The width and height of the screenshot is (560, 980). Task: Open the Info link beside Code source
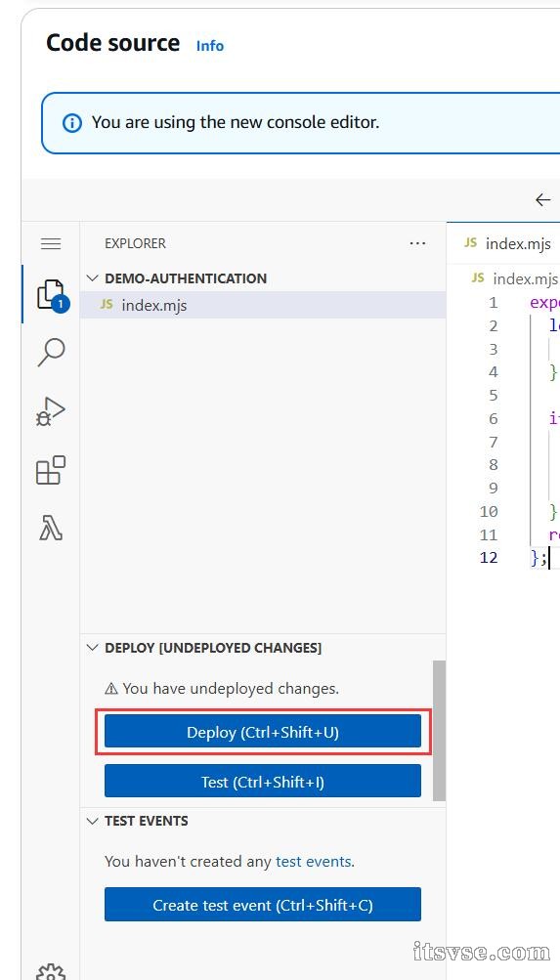(210, 46)
